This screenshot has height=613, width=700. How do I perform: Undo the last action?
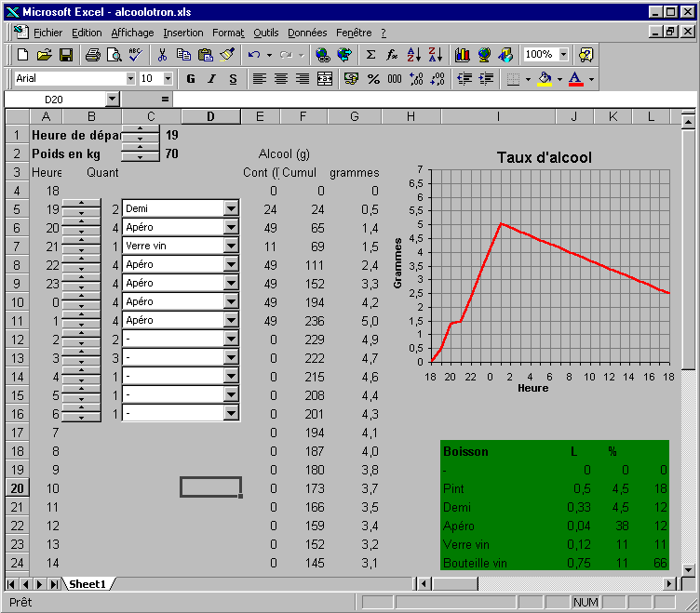254,55
